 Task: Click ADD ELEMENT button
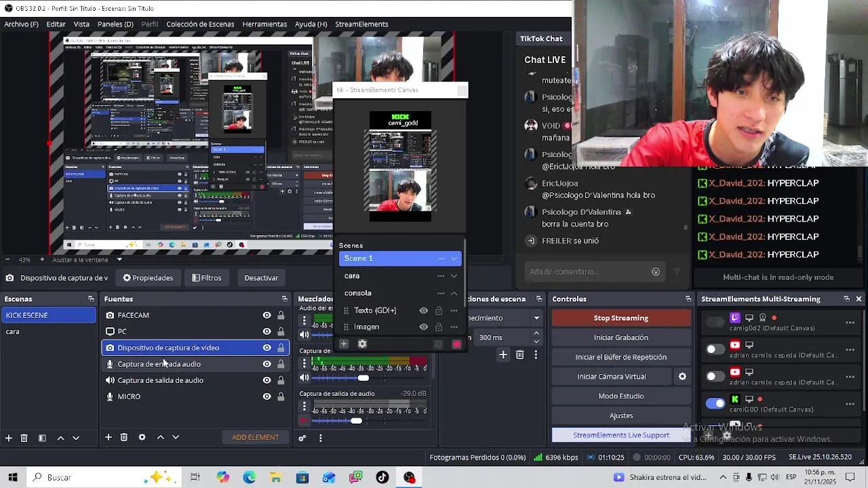(x=256, y=437)
